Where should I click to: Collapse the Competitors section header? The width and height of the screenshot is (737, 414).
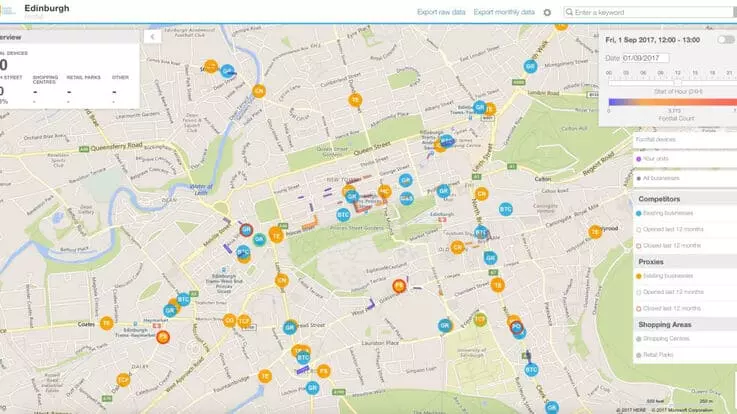point(685,199)
